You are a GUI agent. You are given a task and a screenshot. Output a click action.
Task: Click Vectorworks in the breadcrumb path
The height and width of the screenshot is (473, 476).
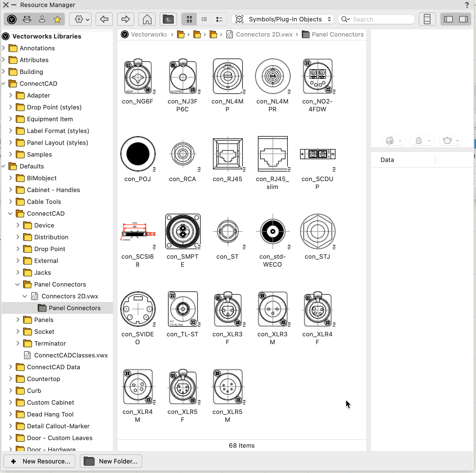[149, 35]
